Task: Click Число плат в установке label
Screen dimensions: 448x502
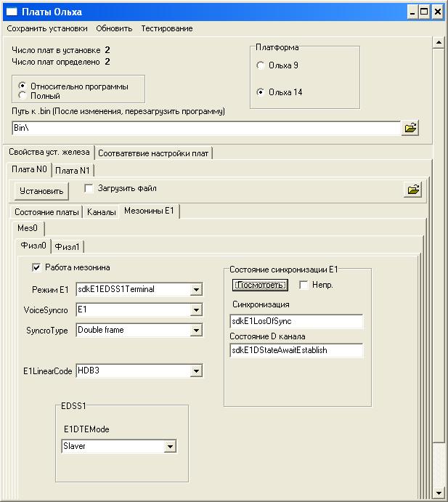Action: tap(56, 50)
